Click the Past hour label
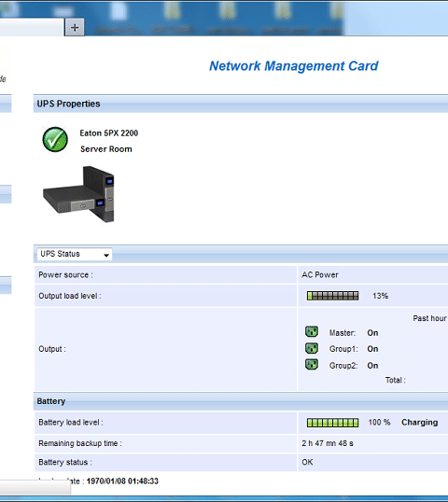Screen dimensions: 448x502 point(429,318)
